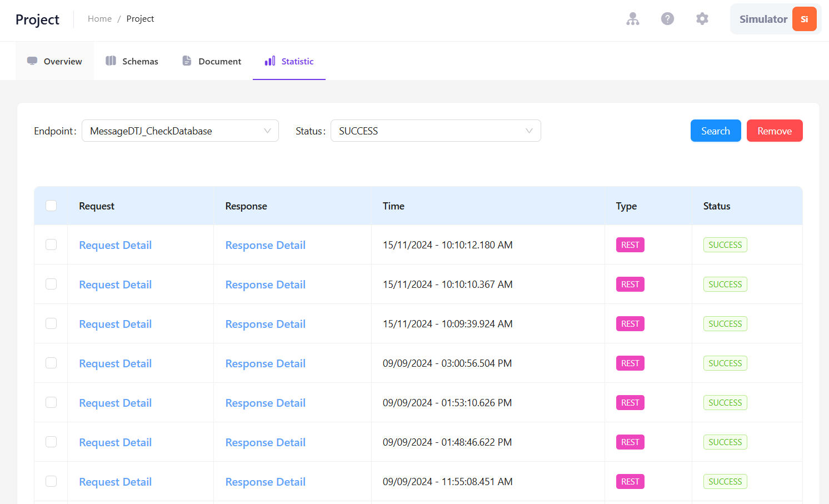Switch to the Schemas tab
Screen dimensions: 829x504
click(132, 61)
